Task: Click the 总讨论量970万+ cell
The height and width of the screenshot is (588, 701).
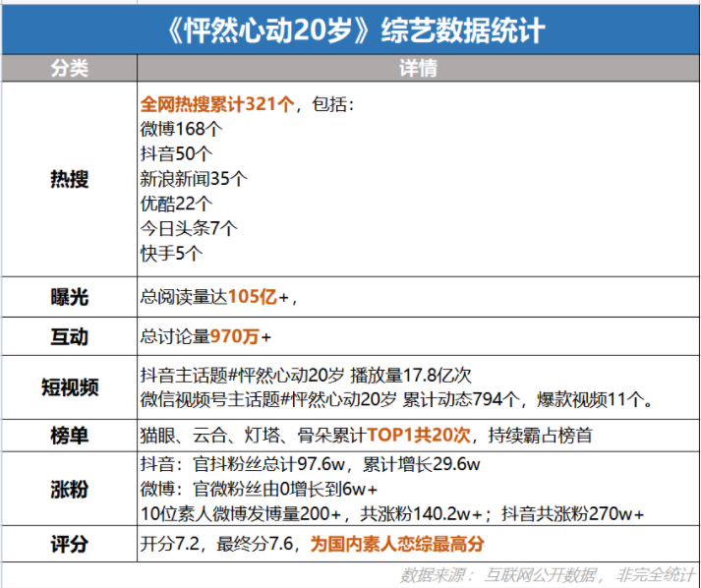Action: tap(418, 336)
